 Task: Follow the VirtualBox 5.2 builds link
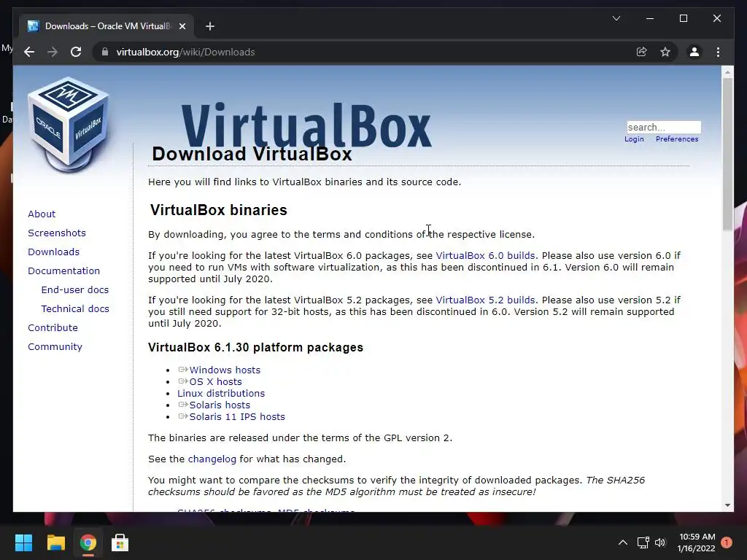click(x=485, y=300)
